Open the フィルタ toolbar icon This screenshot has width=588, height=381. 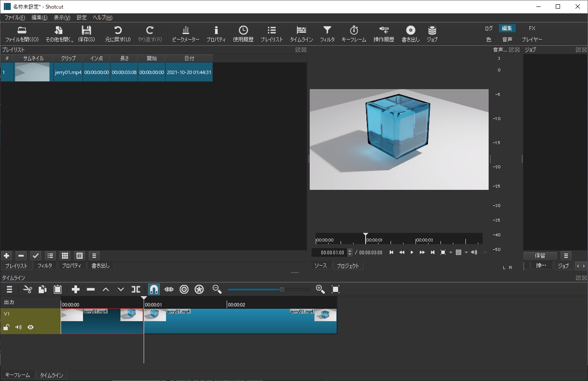click(x=327, y=34)
